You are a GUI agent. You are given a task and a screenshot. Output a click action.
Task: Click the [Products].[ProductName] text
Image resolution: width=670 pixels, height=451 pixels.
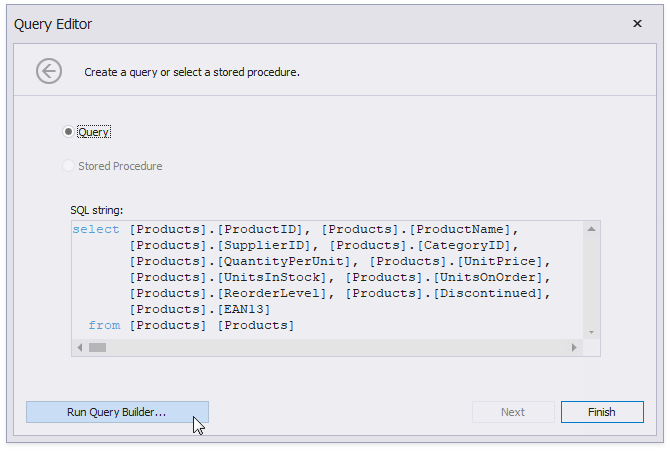416,230
